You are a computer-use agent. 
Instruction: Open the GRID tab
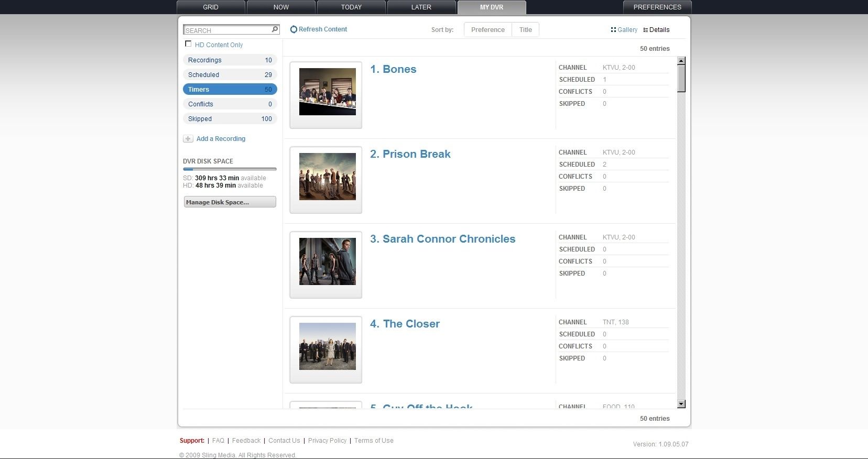click(x=211, y=7)
